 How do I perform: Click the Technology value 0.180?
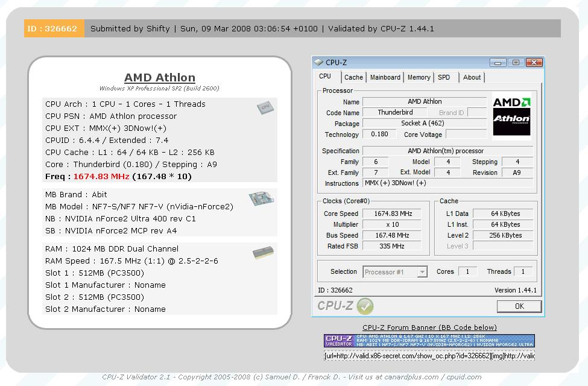[379, 134]
